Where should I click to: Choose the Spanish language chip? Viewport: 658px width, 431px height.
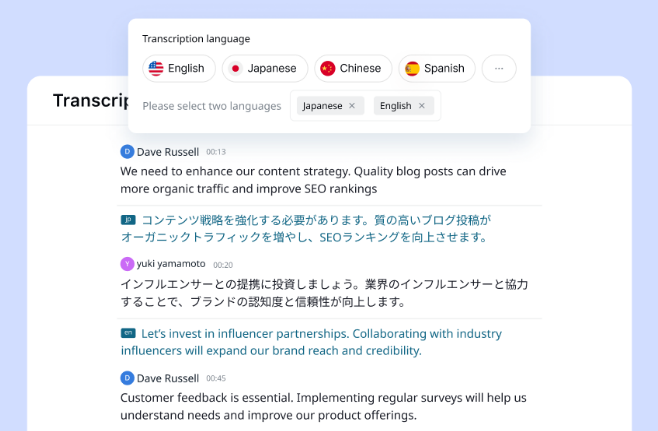(436, 68)
